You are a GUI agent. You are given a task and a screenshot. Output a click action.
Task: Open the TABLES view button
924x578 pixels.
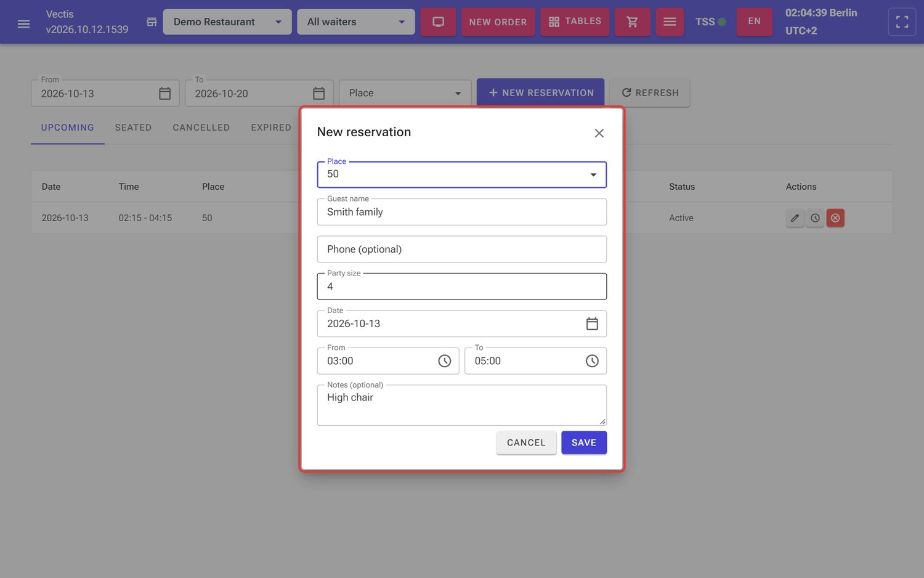point(575,22)
